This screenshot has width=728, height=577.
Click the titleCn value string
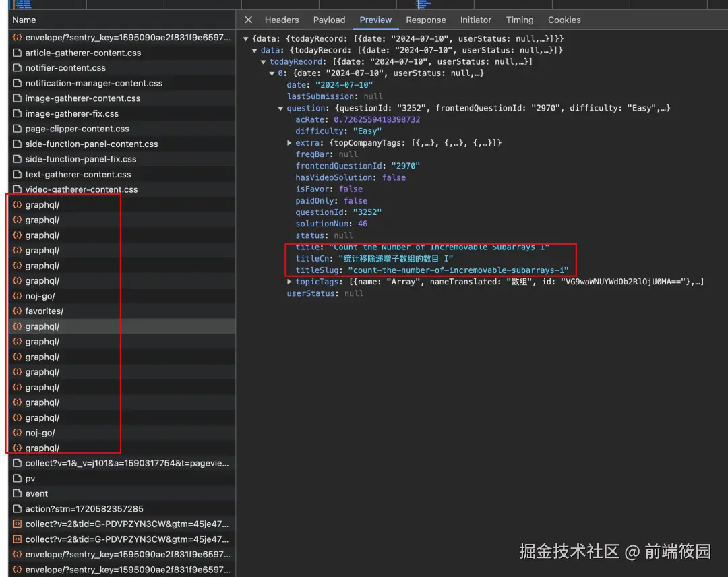(396, 259)
